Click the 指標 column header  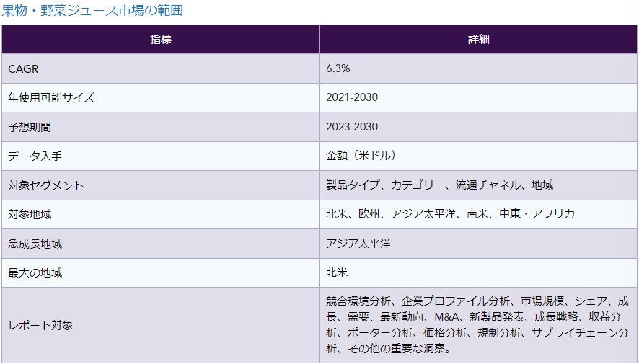pos(161,39)
